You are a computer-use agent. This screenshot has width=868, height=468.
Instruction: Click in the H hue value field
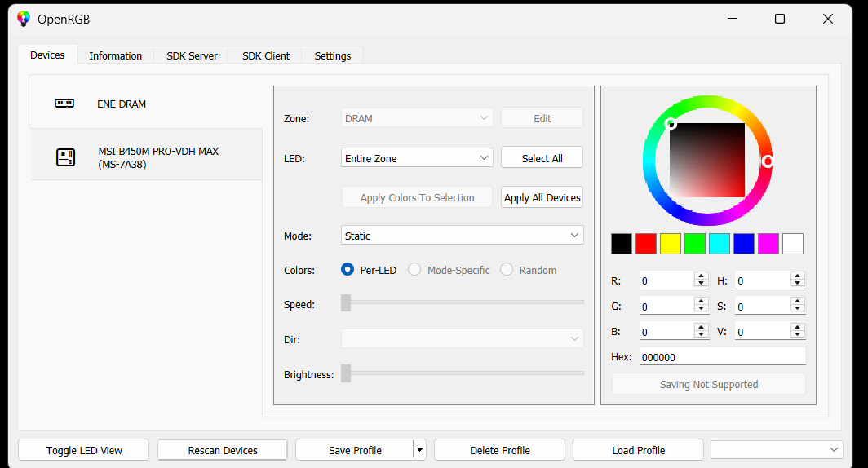(763, 280)
